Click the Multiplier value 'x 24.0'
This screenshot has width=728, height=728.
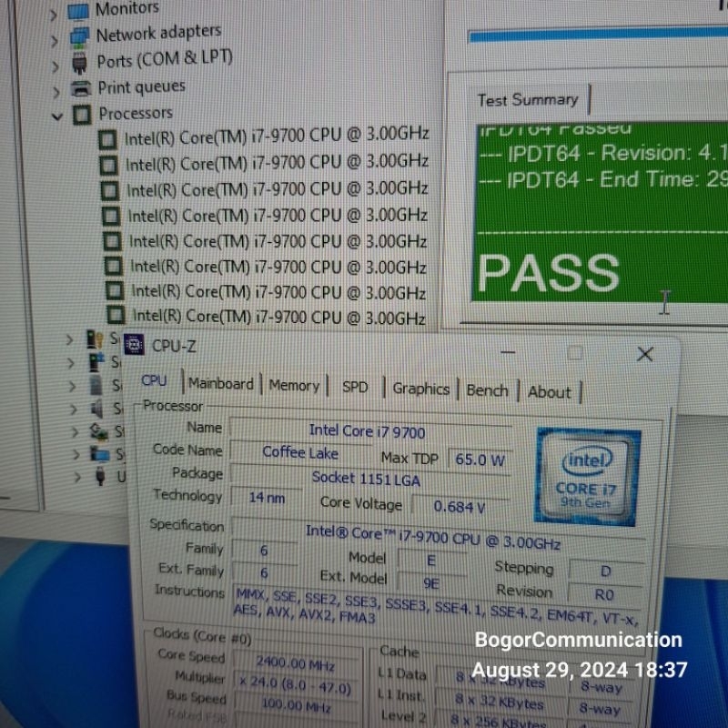point(295,685)
